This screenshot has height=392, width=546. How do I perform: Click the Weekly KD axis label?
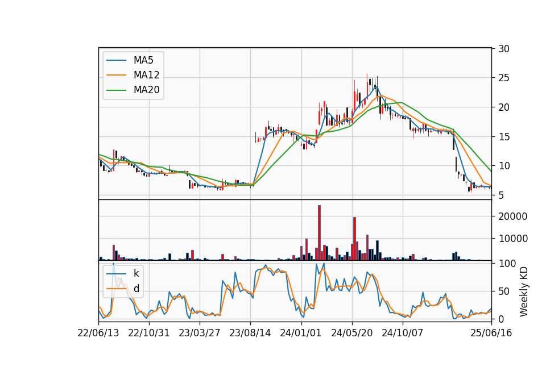click(524, 291)
